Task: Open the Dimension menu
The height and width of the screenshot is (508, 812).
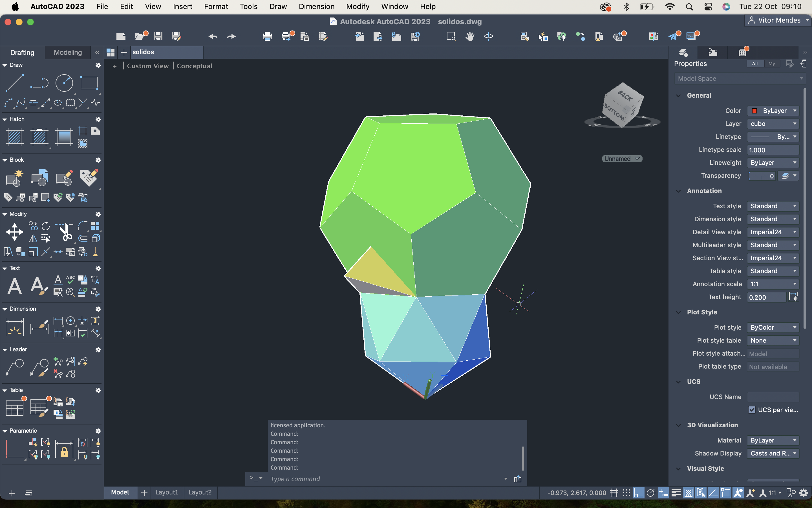Action: click(316, 6)
